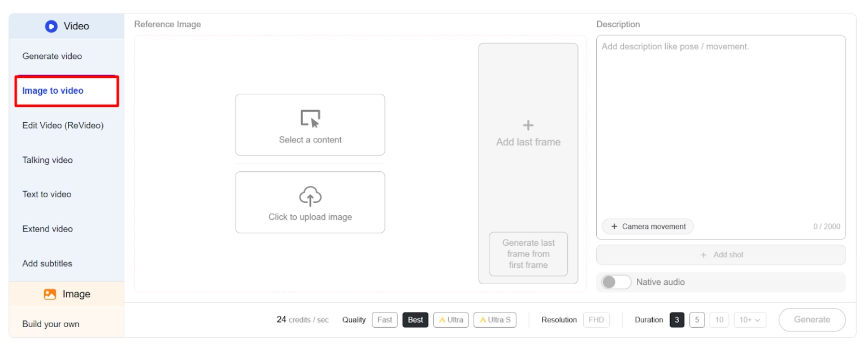
Task: Open the Resolution FHD selector
Action: point(596,319)
